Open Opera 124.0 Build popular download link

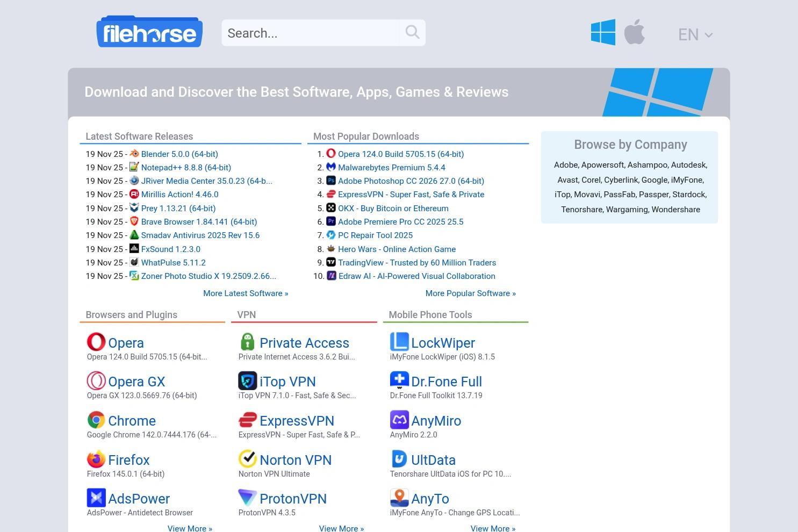coord(401,154)
